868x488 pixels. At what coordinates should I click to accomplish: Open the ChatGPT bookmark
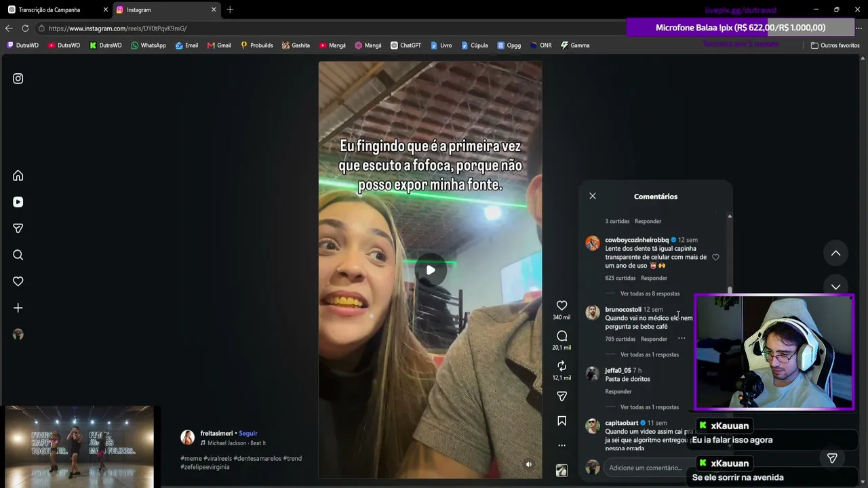[406, 45]
